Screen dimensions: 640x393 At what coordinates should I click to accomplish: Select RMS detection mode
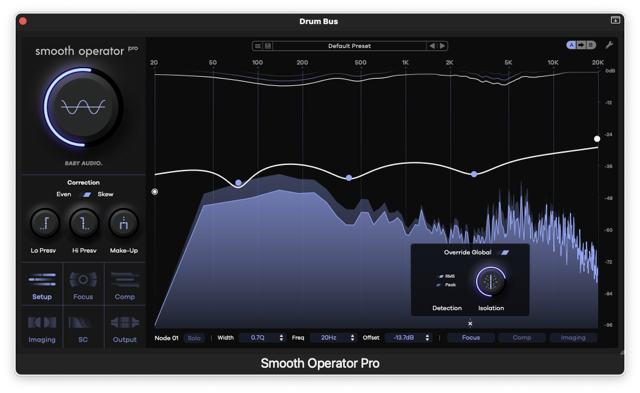446,276
